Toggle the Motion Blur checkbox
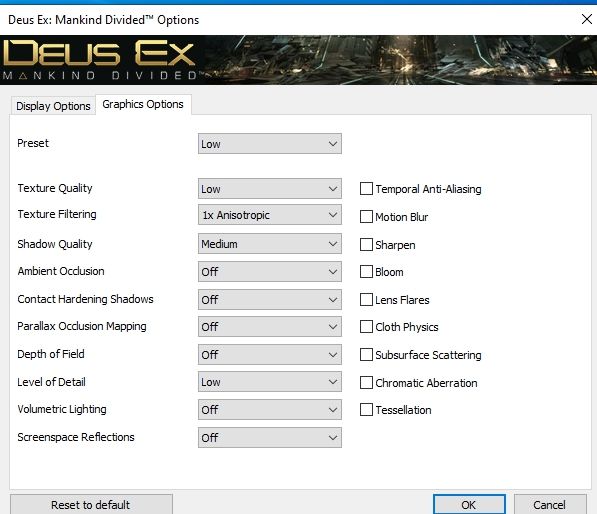 [366, 217]
